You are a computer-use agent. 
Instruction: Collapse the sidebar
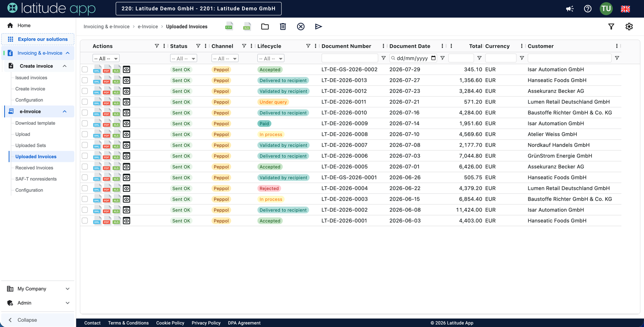[38, 320]
